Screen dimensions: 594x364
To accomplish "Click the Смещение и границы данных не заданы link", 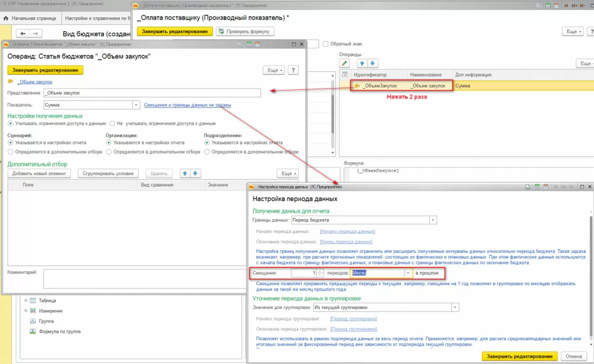I will (x=187, y=105).
